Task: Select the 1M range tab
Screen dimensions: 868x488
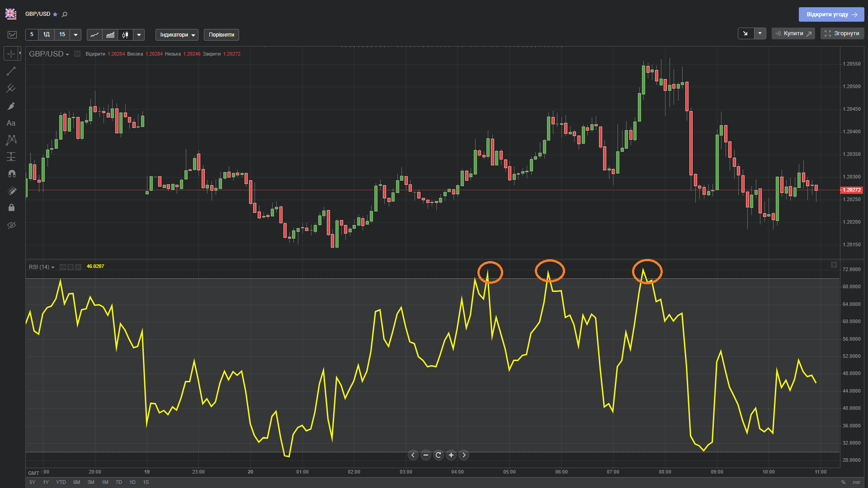Action: click(105, 482)
